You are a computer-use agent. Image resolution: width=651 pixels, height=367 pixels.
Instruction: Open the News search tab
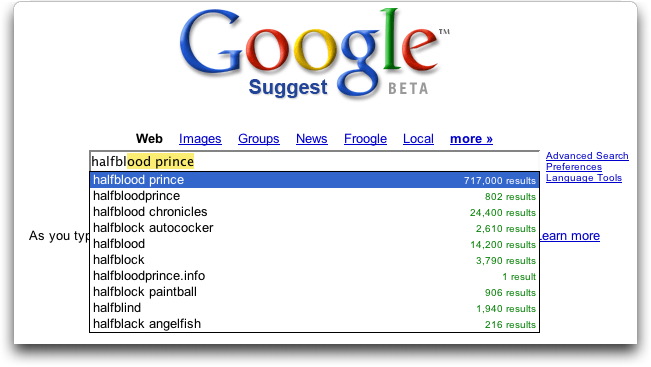[x=312, y=139]
